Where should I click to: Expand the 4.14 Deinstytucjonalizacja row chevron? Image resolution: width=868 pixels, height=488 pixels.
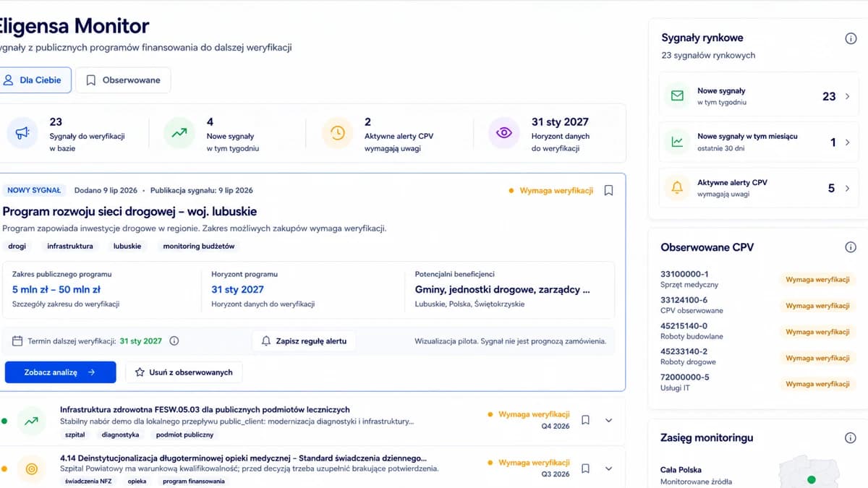coord(608,468)
